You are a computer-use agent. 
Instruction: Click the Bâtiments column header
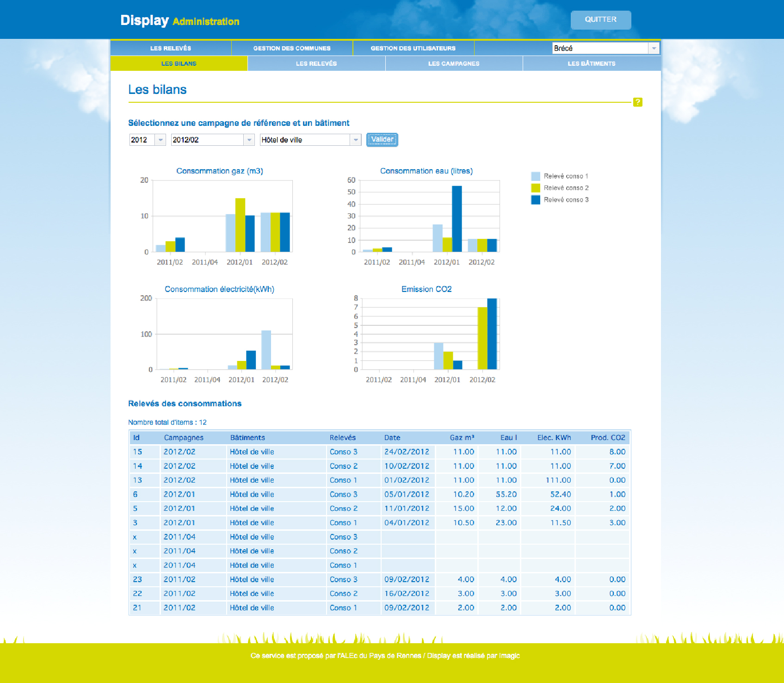point(247,438)
